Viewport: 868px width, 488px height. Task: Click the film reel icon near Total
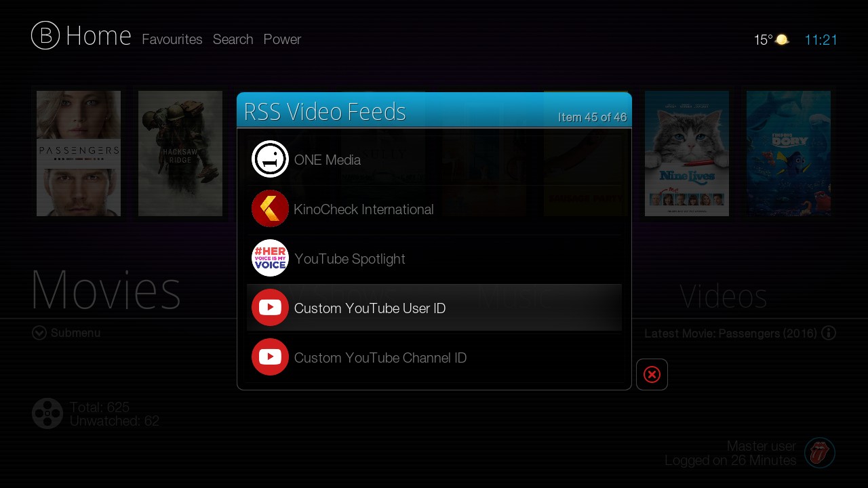pyautogui.click(x=47, y=413)
